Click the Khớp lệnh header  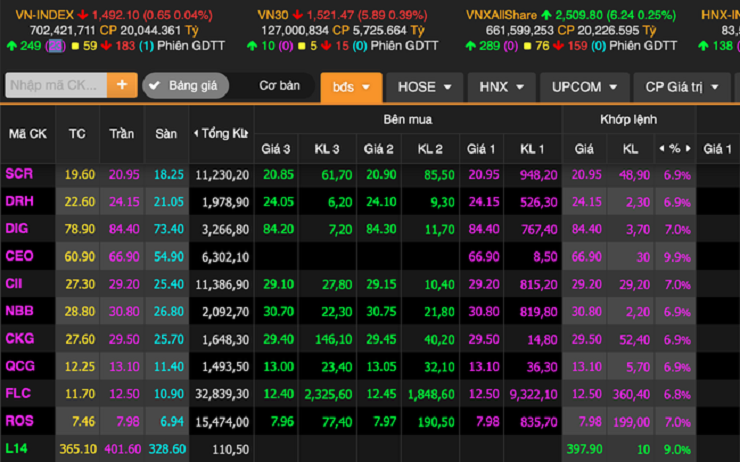(x=629, y=119)
